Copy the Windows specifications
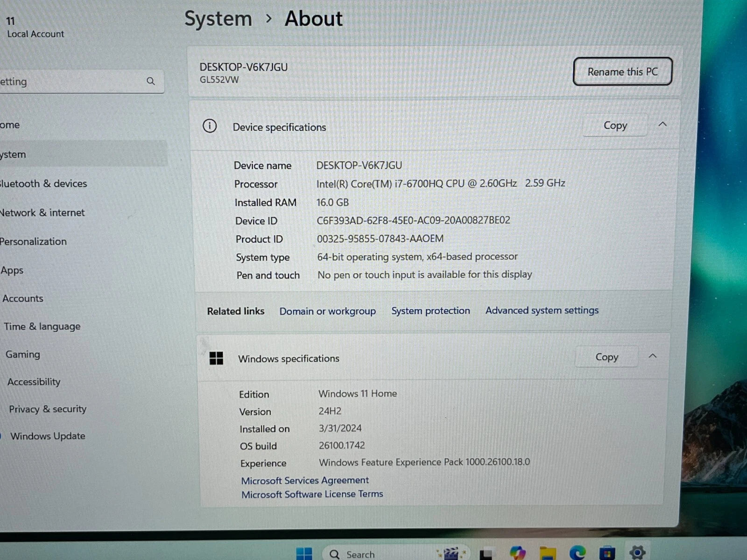Viewport: 747px width, 560px height. pos(606,357)
